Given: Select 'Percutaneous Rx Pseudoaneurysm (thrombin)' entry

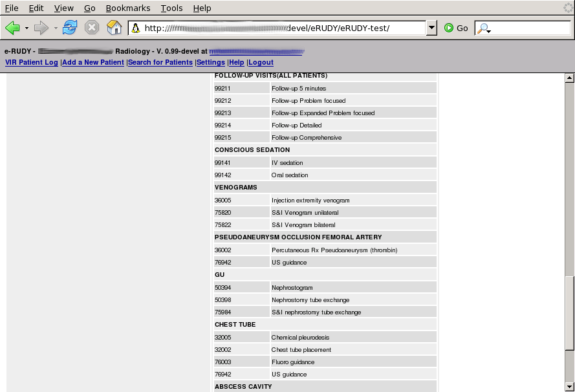Looking at the screenshot, I should point(334,250).
